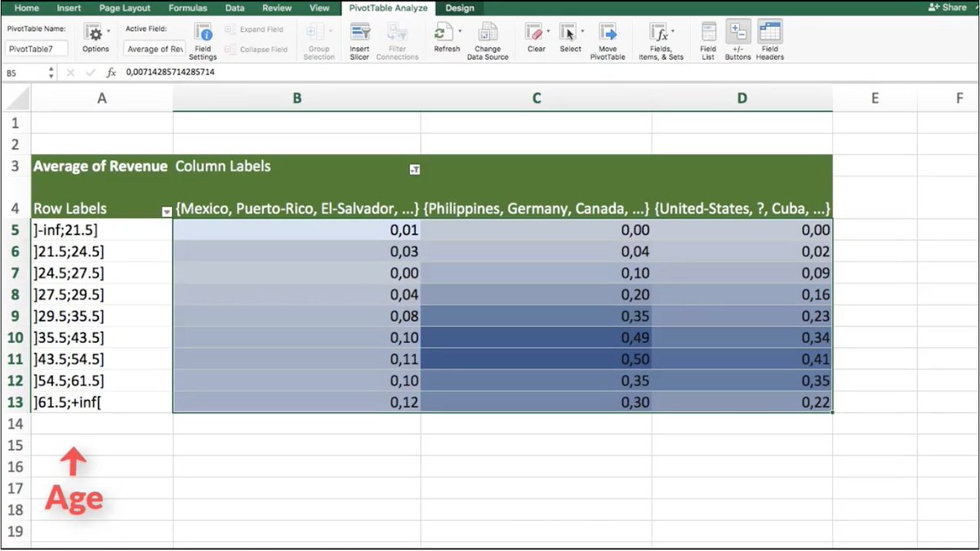Refresh the PivotTable data
Screen dimensions: 980x551
[445, 38]
